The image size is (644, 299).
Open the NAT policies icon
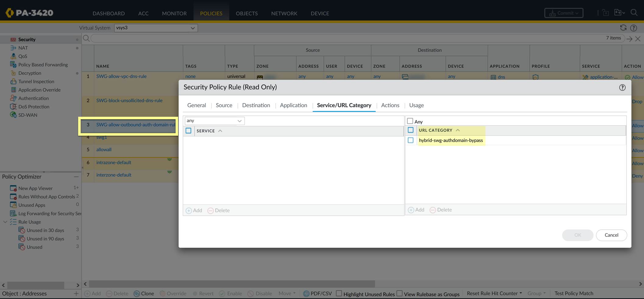pyautogui.click(x=13, y=48)
